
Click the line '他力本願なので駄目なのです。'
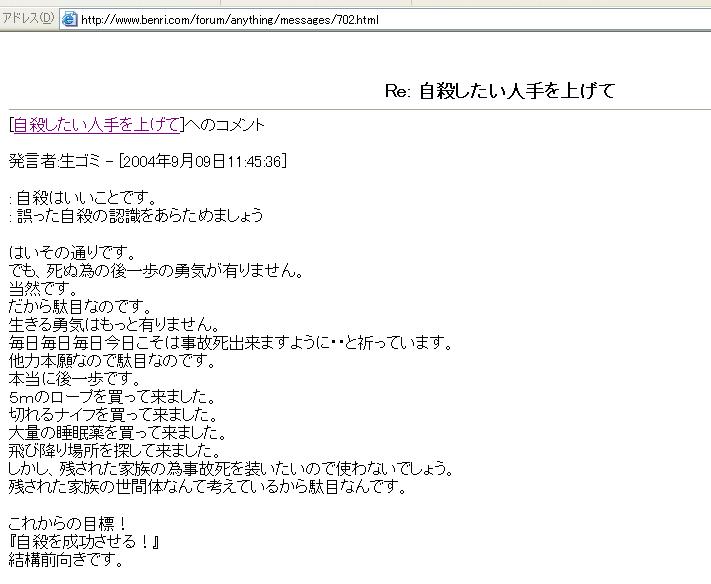tap(112, 361)
